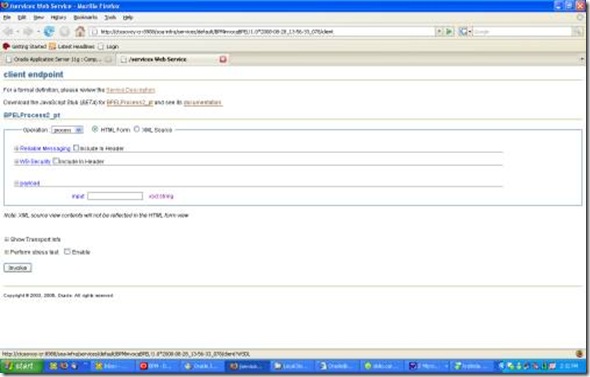
Task: Expand the payload section
Action: coord(27,183)
